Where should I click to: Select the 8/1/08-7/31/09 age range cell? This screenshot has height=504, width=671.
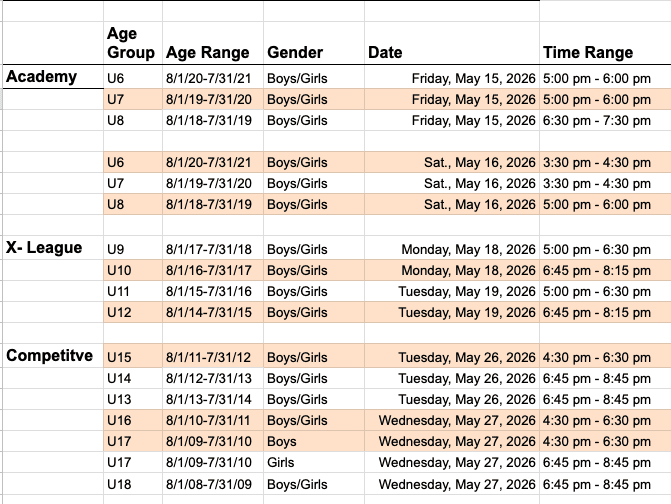coord(208,485)
